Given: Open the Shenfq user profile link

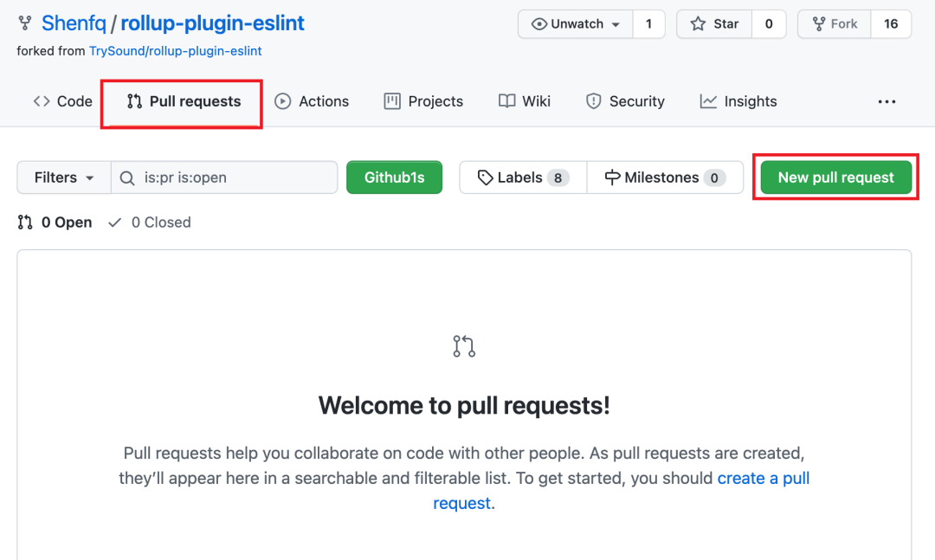Looking at the screenshot, I should [74, 23].
